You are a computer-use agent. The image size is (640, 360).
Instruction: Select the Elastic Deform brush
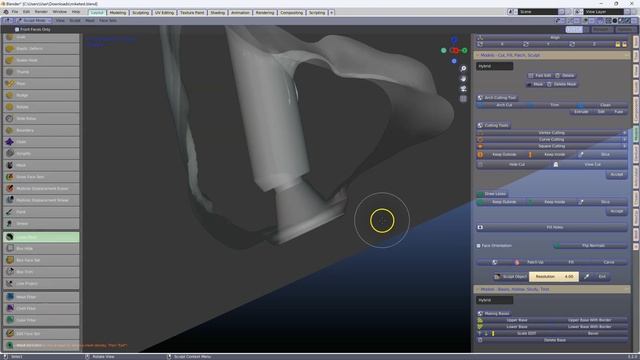41,48
